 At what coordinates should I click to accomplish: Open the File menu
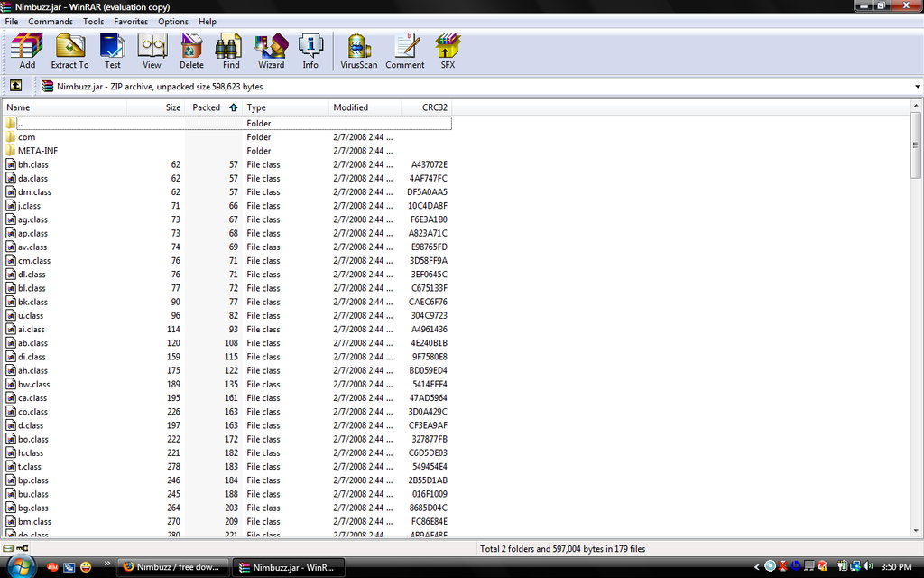(x=11, y=22)
